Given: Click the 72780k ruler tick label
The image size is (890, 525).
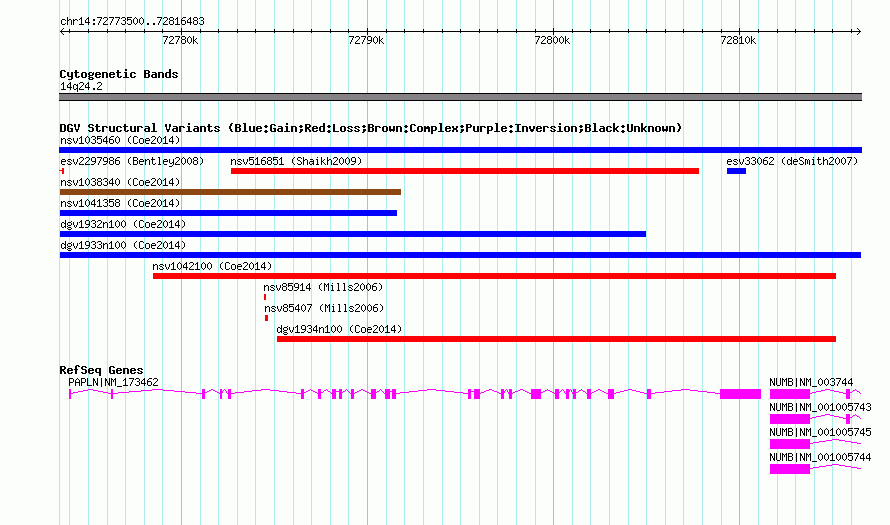Looking at the screenshot, I should 180,40.
